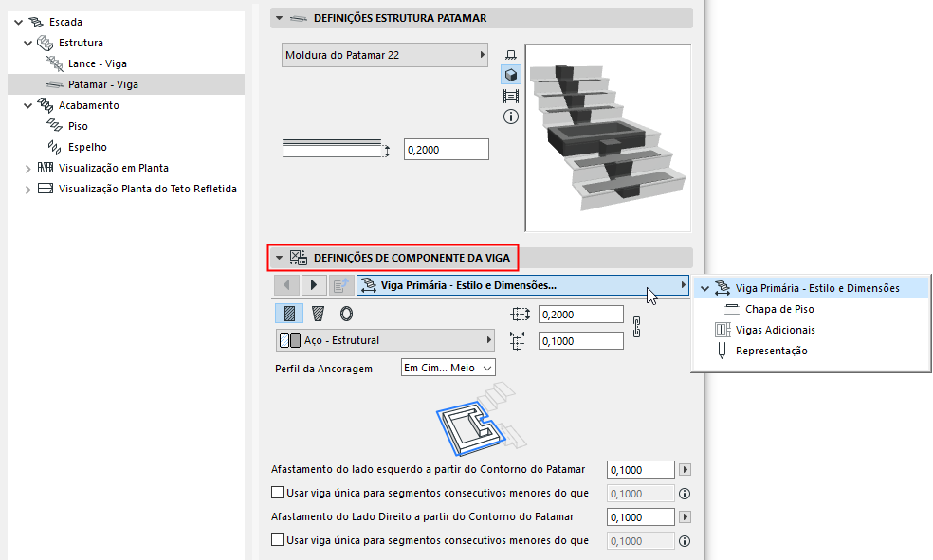The height and width of the screenshot is (560, 933).
Task: Open info icon for first viga única
Action: [x=685, y=494]
